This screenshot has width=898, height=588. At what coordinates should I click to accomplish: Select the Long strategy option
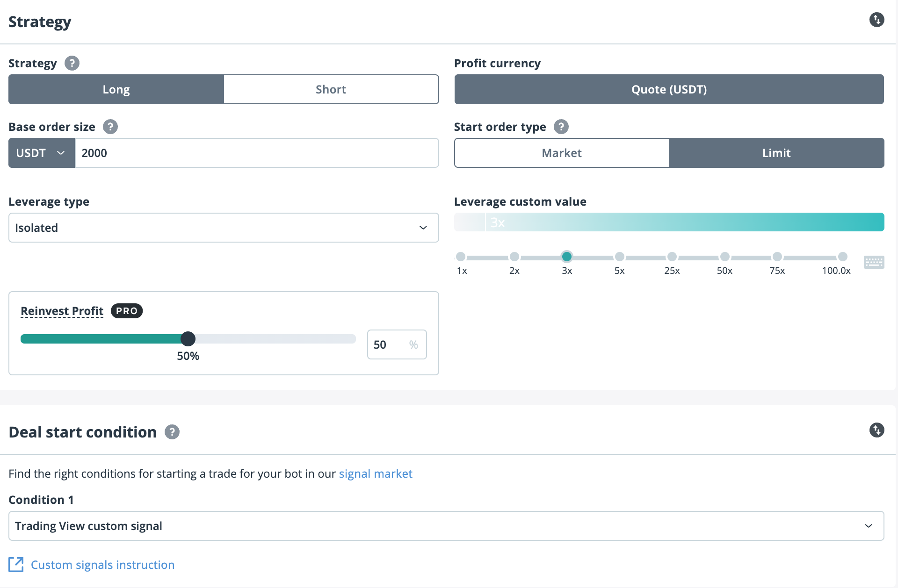(116, 89)
